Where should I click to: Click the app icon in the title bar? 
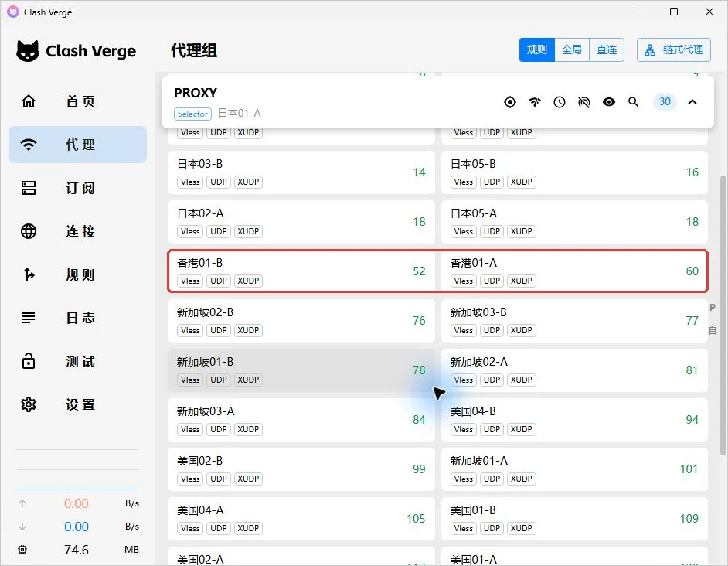point(13,12)
